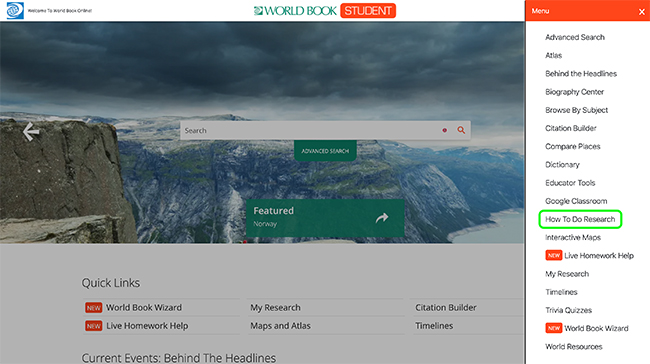Select World Book Wizard in side menu

click(x=596, y=328)
